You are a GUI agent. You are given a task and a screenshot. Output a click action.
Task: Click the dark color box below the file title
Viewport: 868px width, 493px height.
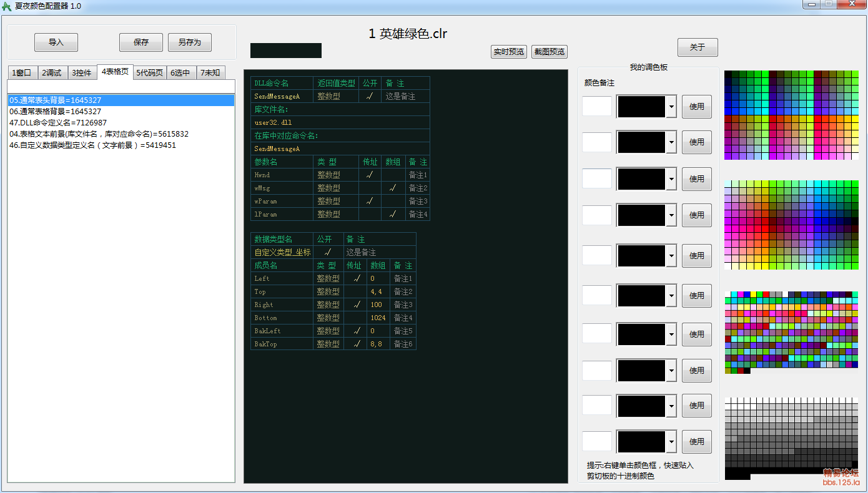pyautogui.click(x=286, y=51)
